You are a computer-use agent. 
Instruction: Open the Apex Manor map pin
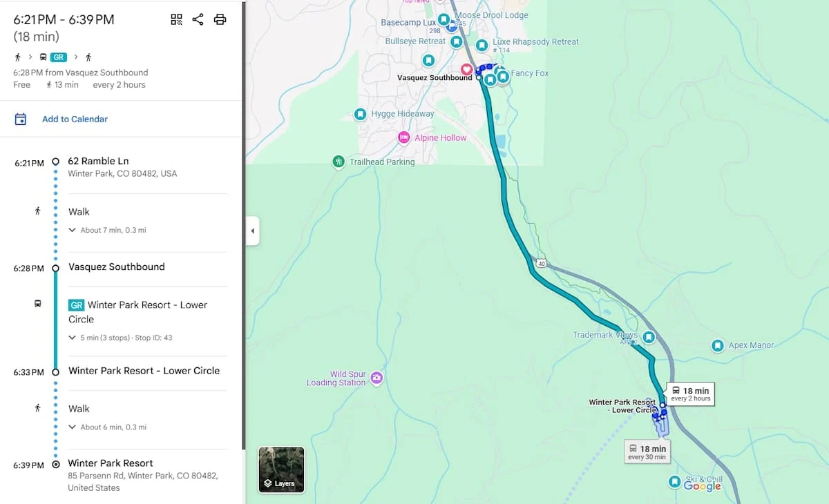coord(718,345)
